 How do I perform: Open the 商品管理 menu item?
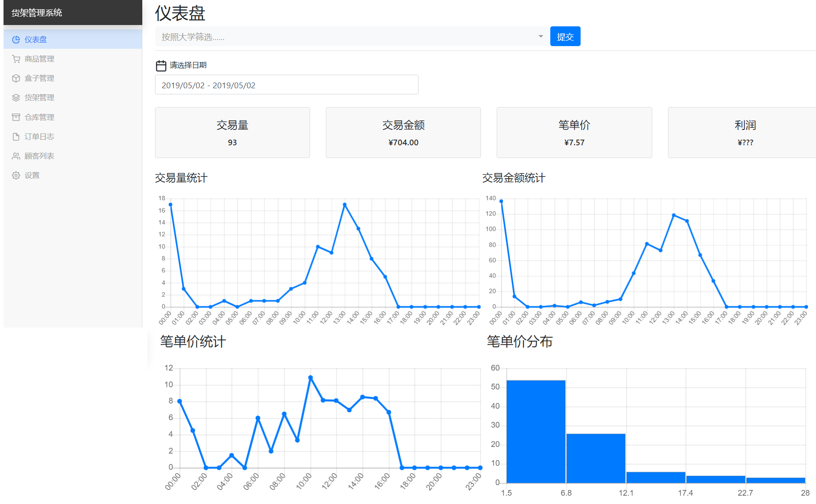(x=40, y=59)
